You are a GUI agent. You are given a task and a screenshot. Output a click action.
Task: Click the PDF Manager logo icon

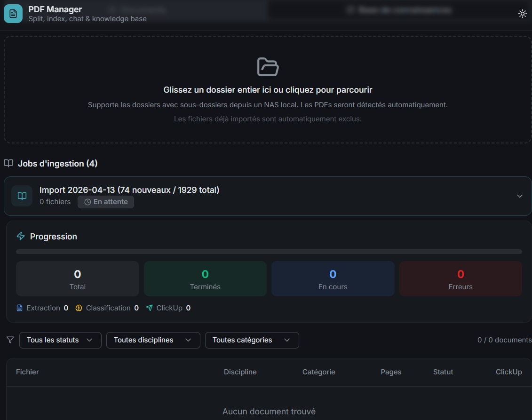point(13,14)
